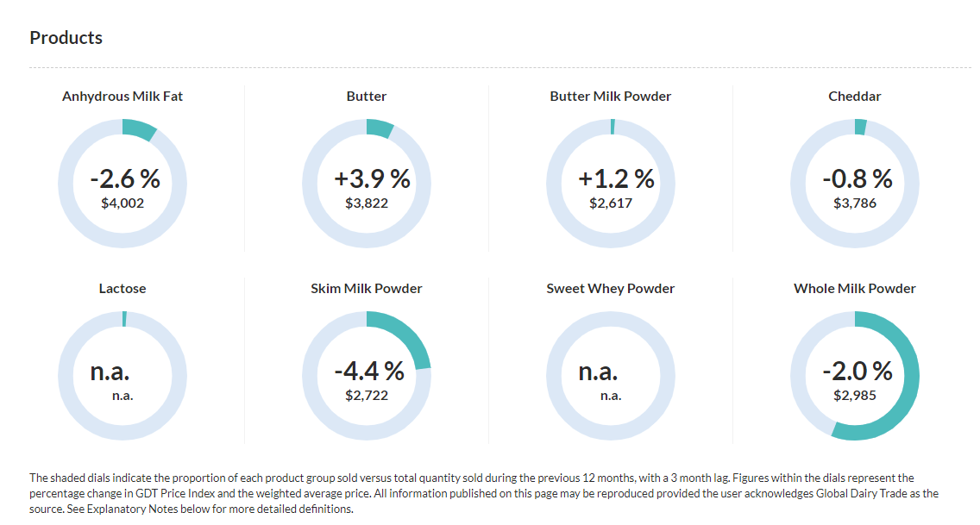Click the +3.9 % Butter price change
This screenshot has height=525, width=980.
[x=372, y=179]
